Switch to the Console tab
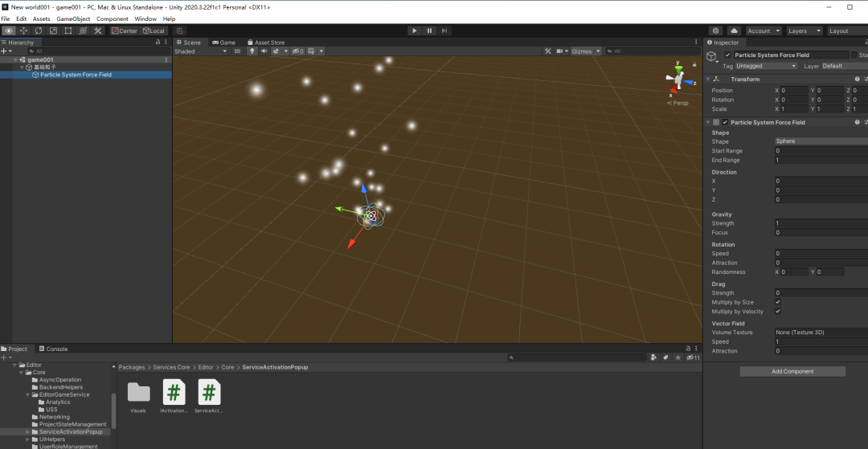The width and height of the screenshot is (868, 449). click(53, 349)
